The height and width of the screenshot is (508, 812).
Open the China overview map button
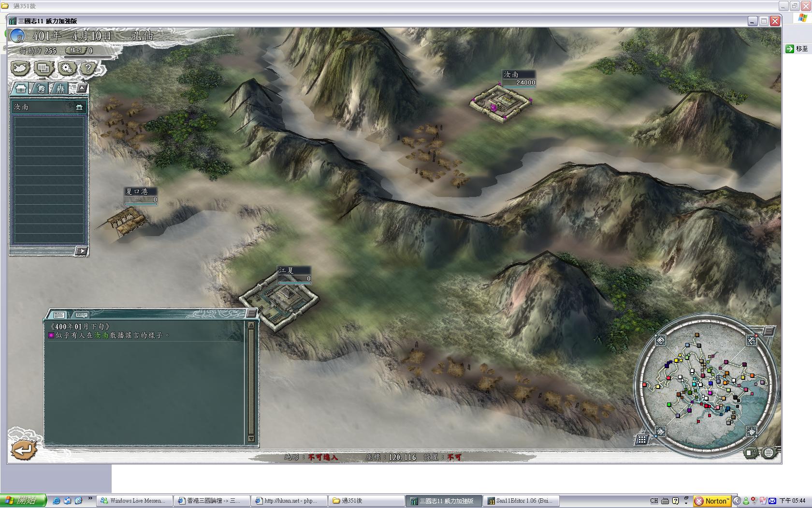coord(20,68)
